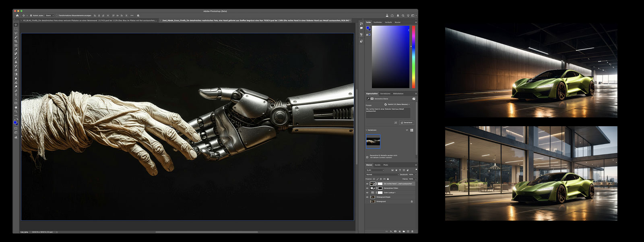Create a new group with folder icon
Screen dimensions: 644x242
404,232
